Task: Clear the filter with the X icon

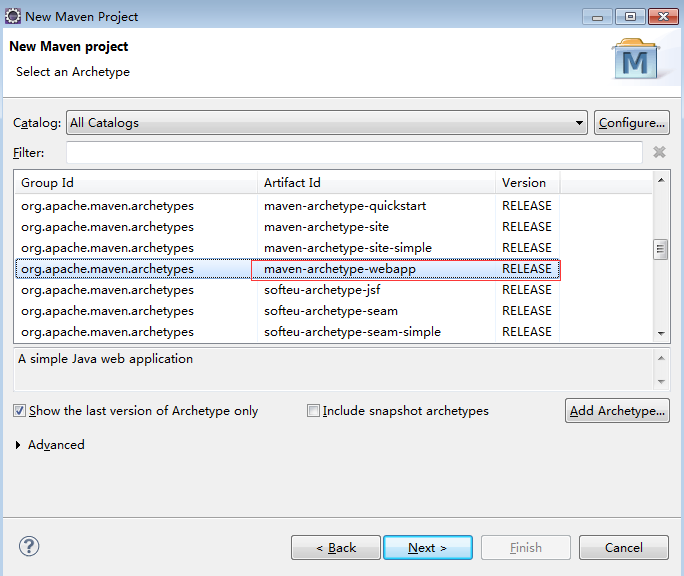Action: tap(659, 152)
